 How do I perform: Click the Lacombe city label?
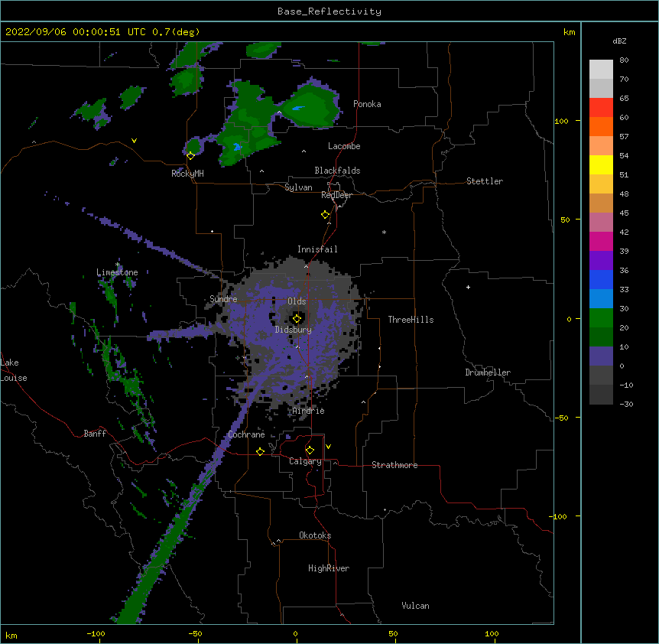344,146
